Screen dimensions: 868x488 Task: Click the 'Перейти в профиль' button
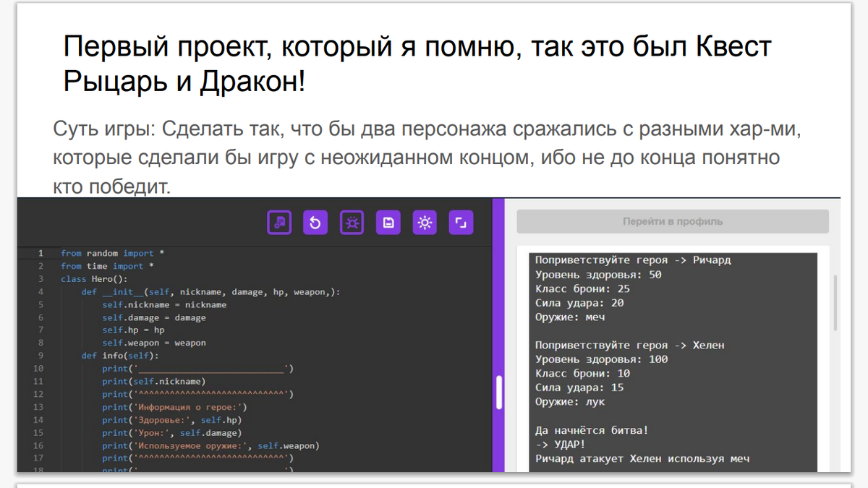[x=673, y=221]
